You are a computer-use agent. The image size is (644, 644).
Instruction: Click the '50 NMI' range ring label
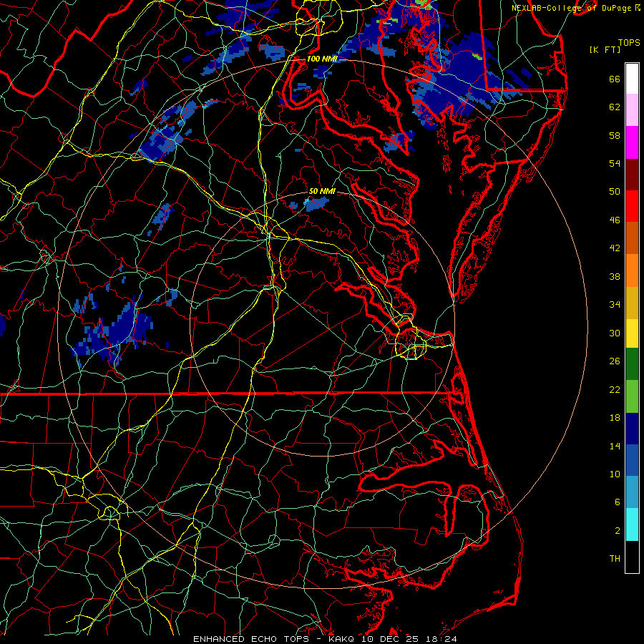click(322, 191)
